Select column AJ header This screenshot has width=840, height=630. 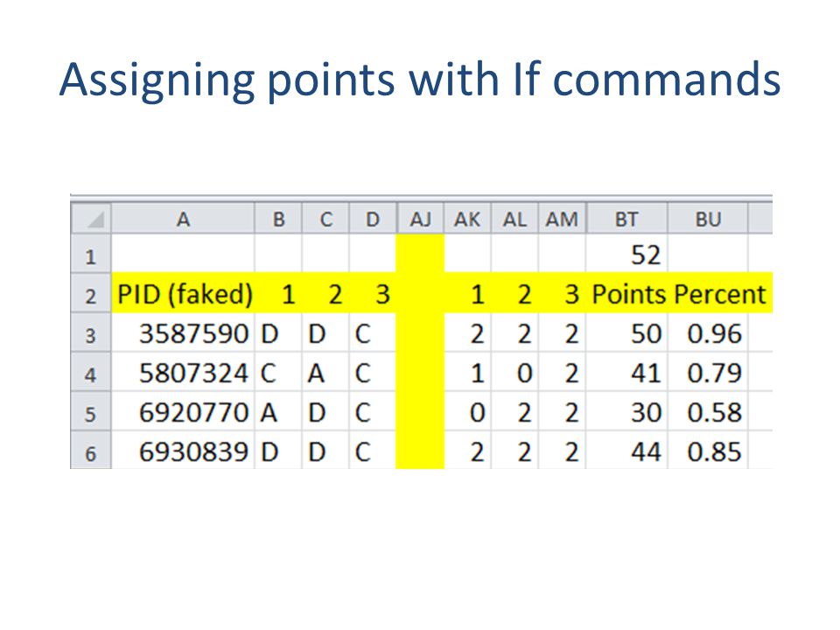coord(420,219)
